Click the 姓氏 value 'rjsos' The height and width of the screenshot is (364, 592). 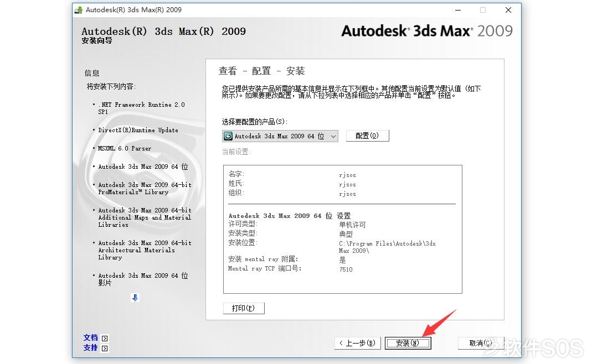pos(347,184)
